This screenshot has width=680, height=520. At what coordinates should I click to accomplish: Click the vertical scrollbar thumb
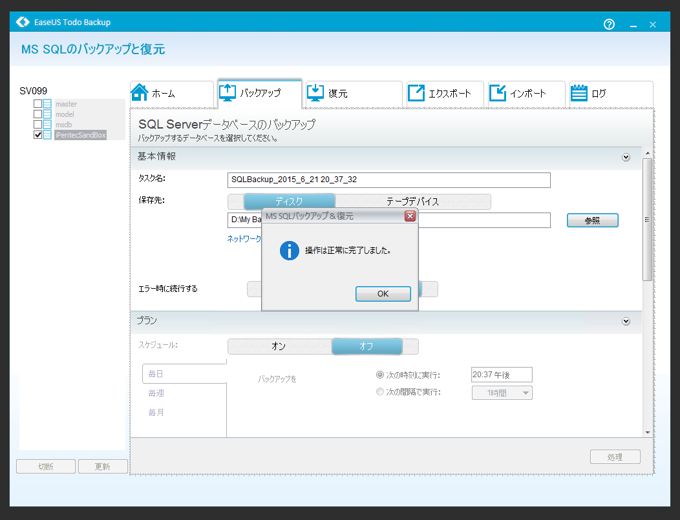click(647, 219)
